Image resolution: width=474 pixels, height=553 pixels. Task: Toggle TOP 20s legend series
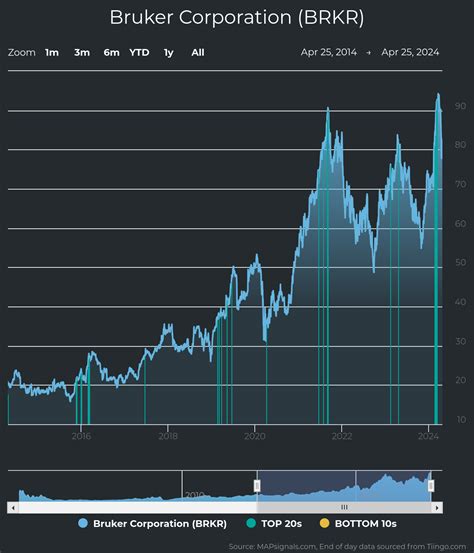tap(274, 523)
